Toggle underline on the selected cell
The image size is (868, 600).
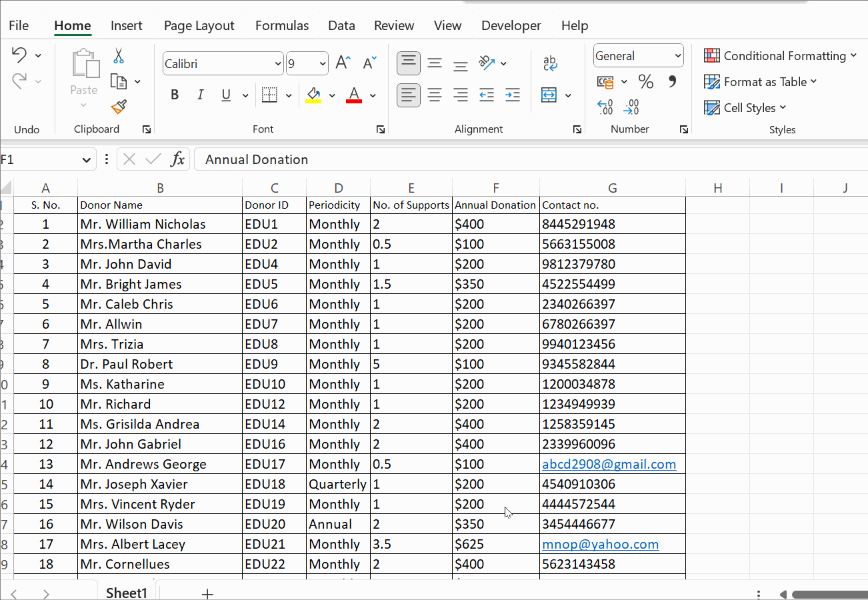(x=225, y=94)
